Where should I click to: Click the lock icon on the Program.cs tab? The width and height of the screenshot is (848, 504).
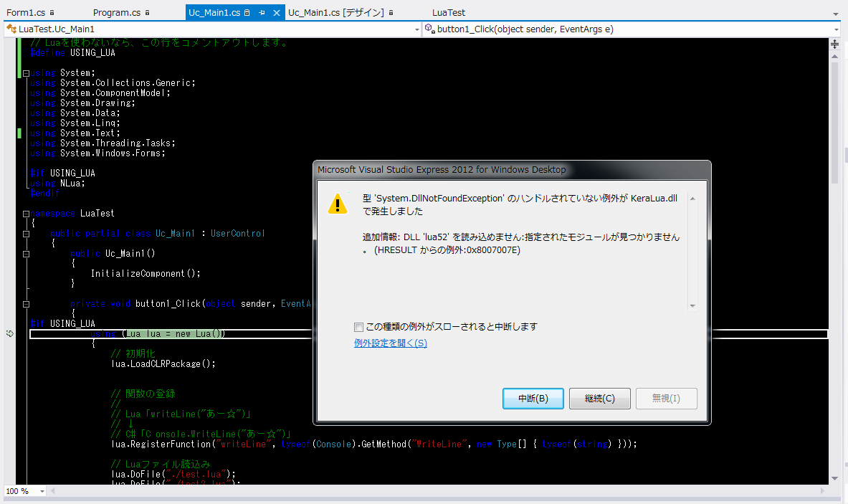(147, 12)
